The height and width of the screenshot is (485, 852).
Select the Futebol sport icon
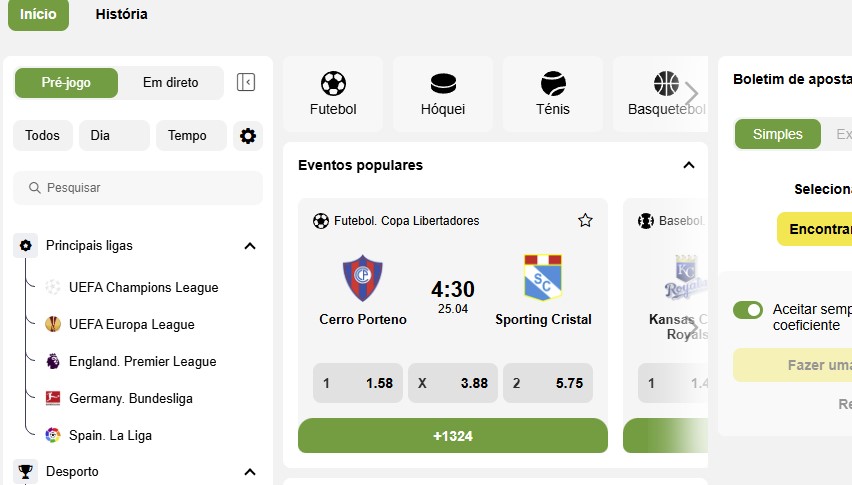click(x=333, y=84)
